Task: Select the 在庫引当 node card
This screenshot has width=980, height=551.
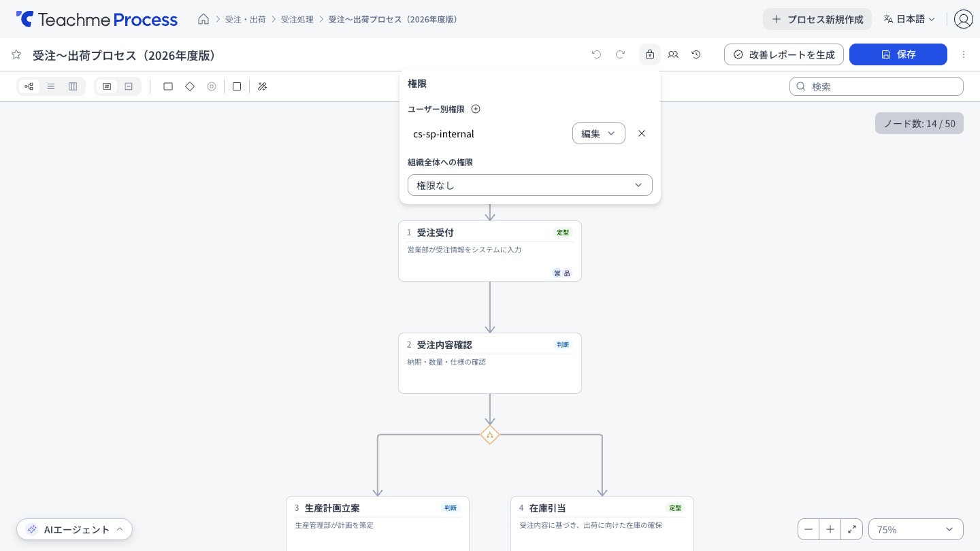Action: 602,524
